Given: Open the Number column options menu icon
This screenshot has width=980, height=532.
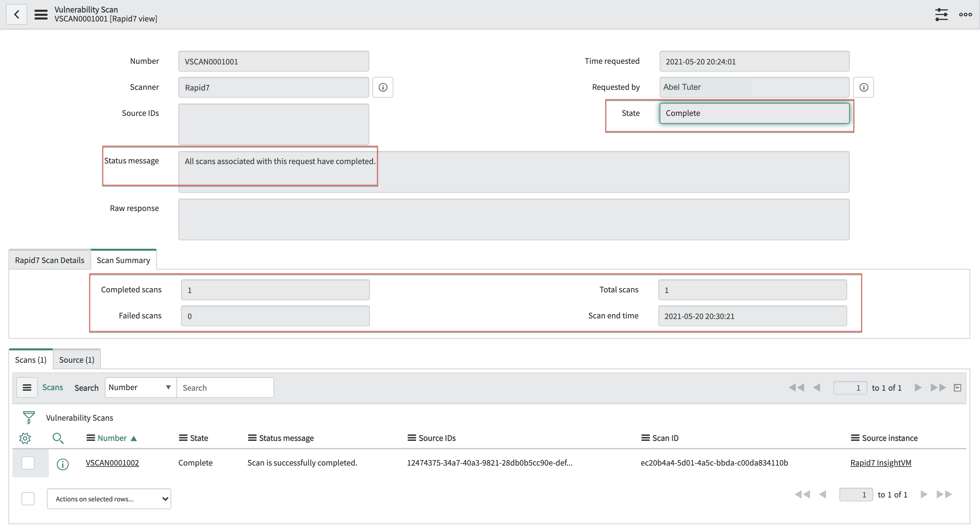Looking at the screenshot, I should 91,438.
